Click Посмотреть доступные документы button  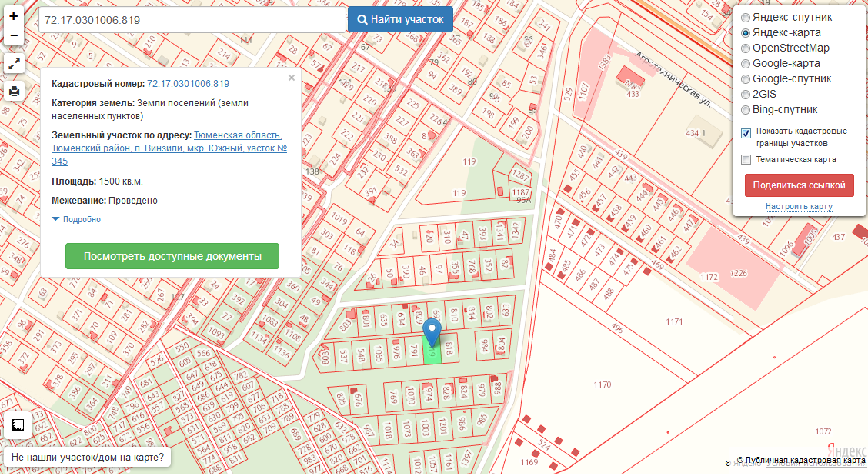[172, 256]
